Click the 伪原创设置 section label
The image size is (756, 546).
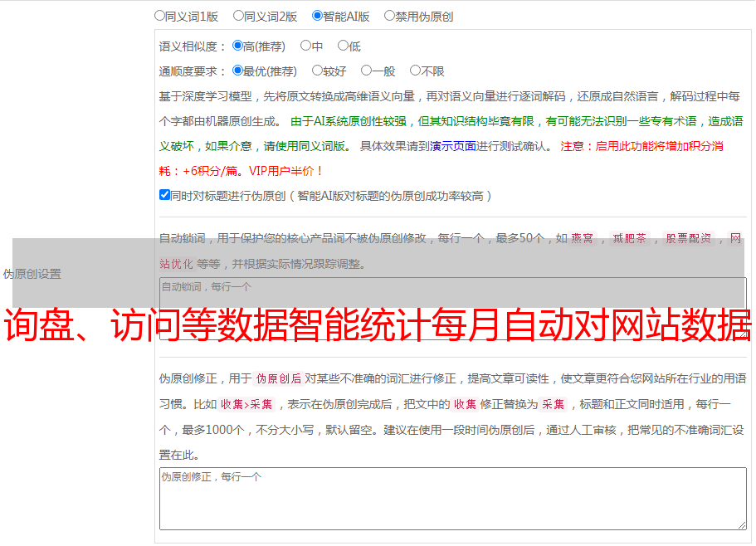pyautogui.click(x=32, y=274)
